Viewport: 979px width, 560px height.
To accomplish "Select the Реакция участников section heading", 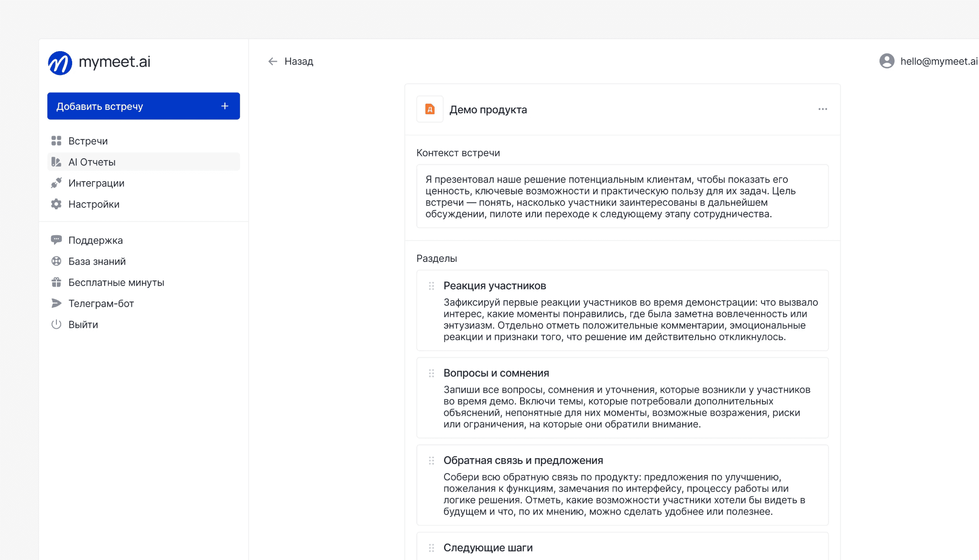I will 495,286.
